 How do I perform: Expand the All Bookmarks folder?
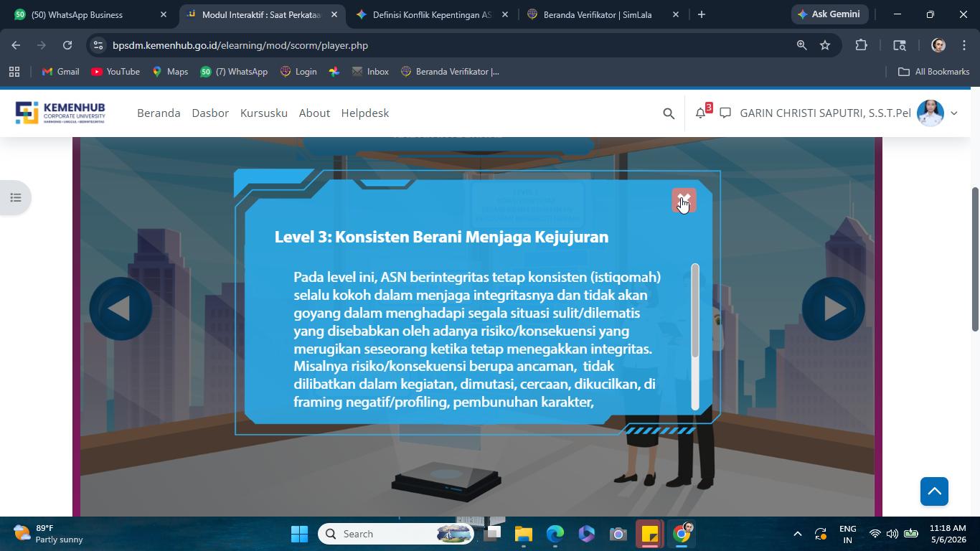point(934,72)
